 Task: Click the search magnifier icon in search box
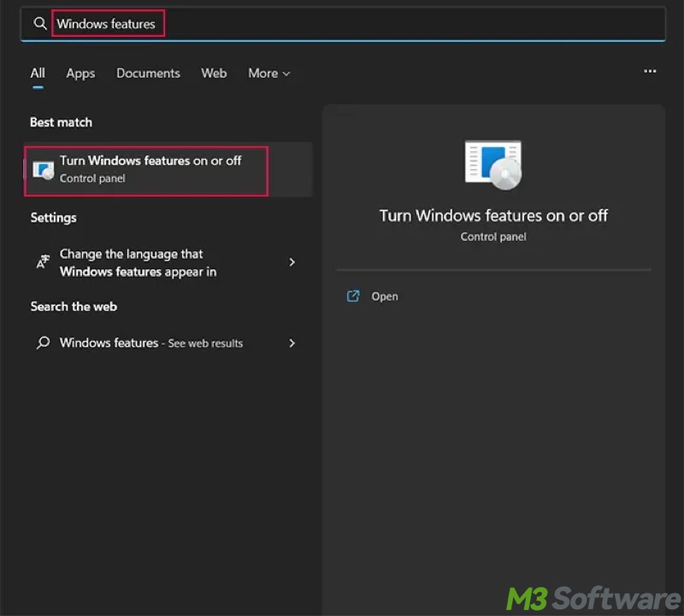pos(40,23)
